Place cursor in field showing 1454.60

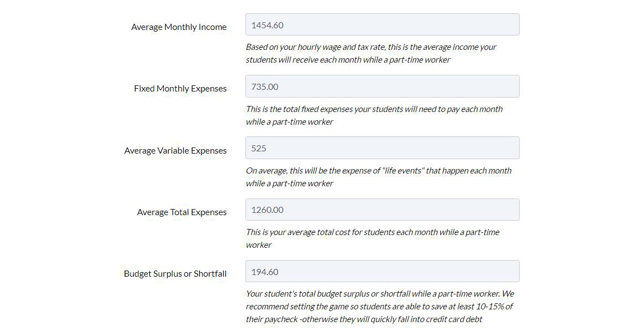pyautogui.click(x=383, y=24)
